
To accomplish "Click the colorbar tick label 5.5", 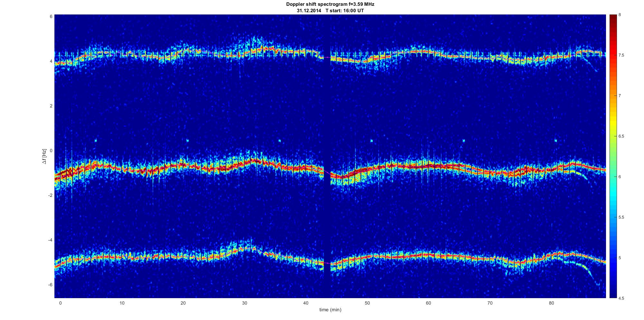I will pos(621,217).
